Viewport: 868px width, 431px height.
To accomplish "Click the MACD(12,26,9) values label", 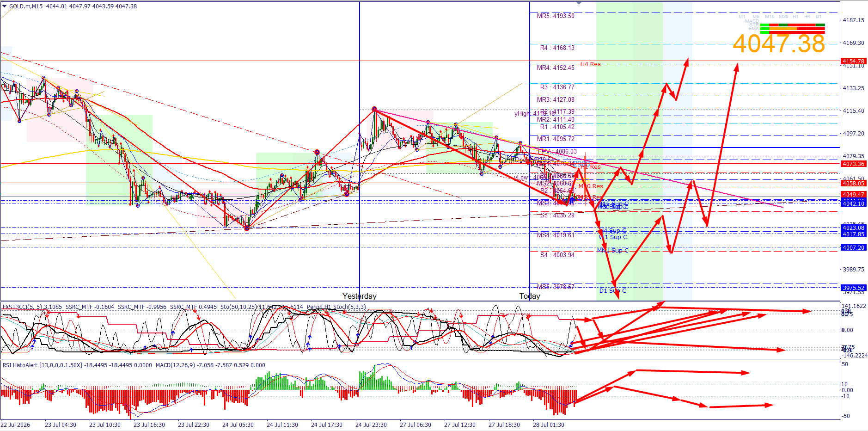I will pyautogui.click(x=210, y=365).
